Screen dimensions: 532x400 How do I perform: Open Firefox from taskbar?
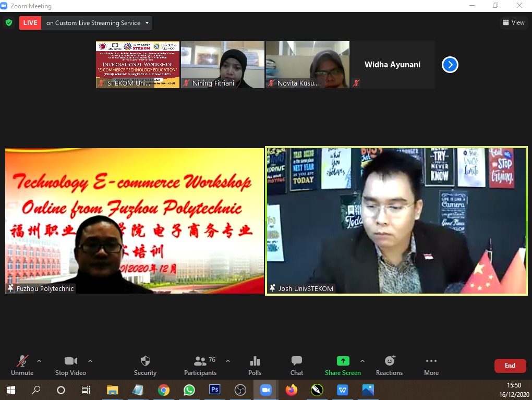point(292,390)
